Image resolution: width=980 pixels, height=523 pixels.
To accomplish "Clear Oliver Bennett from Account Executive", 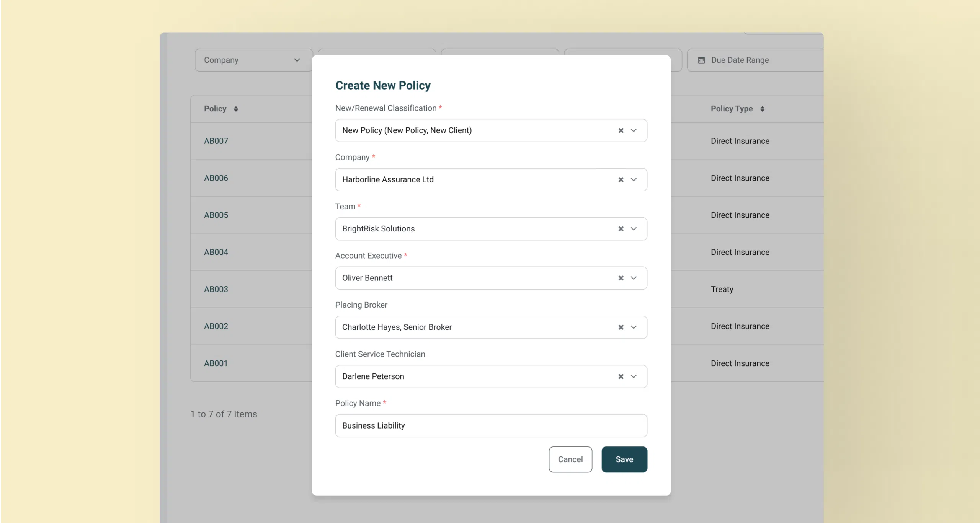I will [620, 278].
